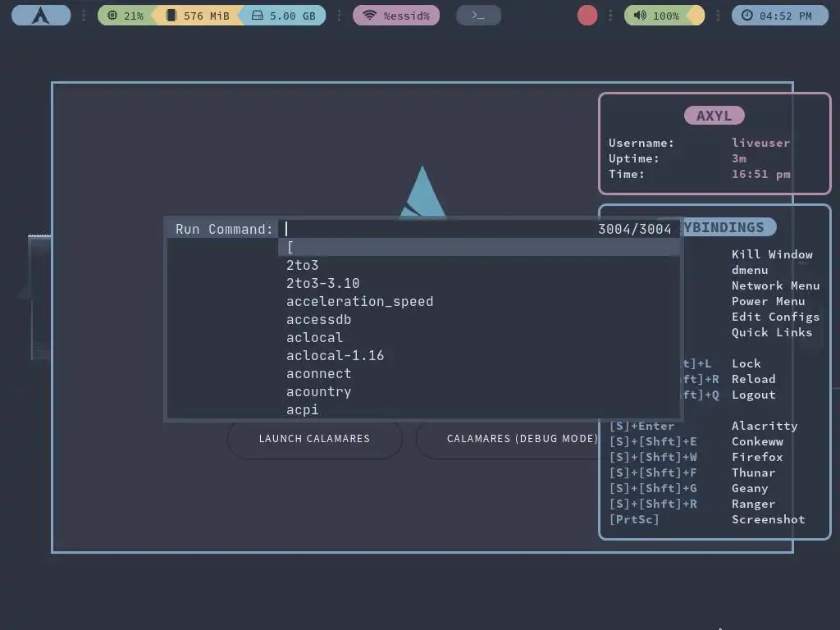Viewport: 840px width, 630px height.
Task: Launch terminal from top bar icon
Action: (478, 16)
